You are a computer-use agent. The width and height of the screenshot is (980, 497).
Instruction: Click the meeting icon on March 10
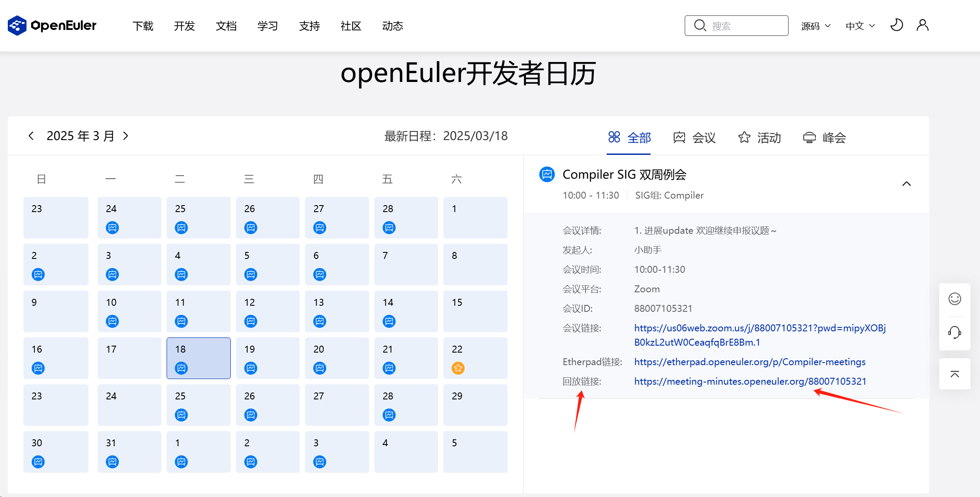click(x=112, y=321)
